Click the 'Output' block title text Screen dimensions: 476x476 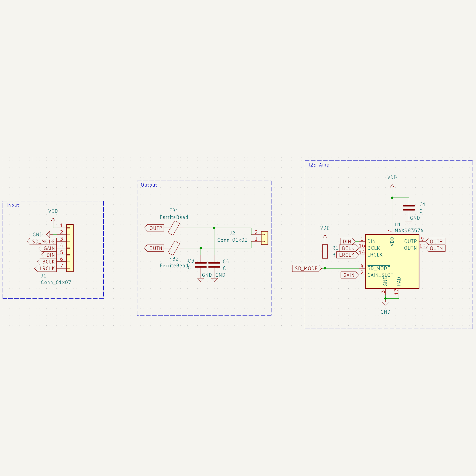149,185
